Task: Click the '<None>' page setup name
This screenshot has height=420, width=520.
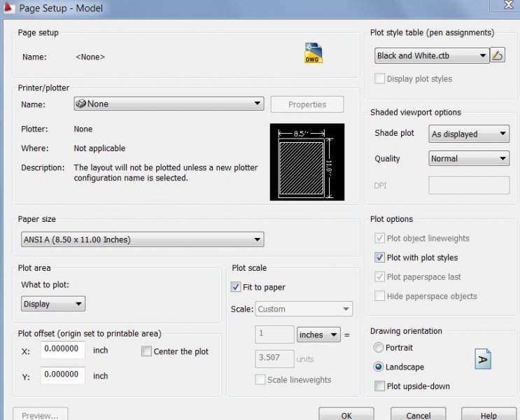Action: [x=90, y=57]
